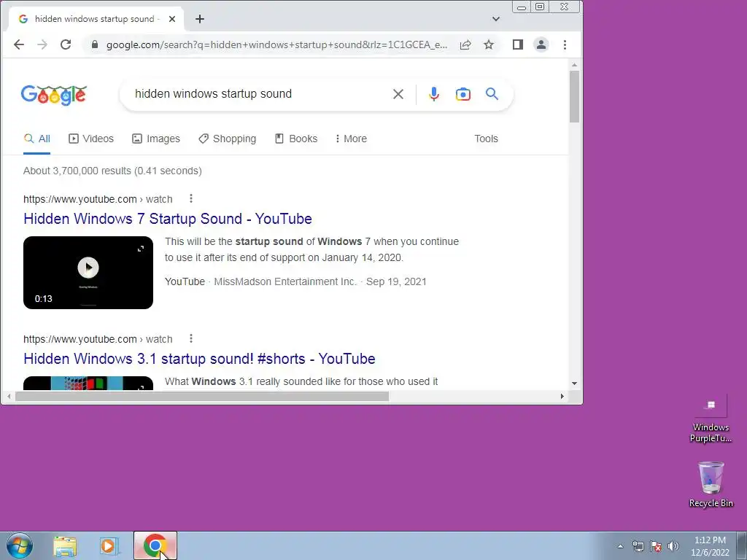
Task: Select the Recycle Bin desktop icon
Action: (711, 484)
